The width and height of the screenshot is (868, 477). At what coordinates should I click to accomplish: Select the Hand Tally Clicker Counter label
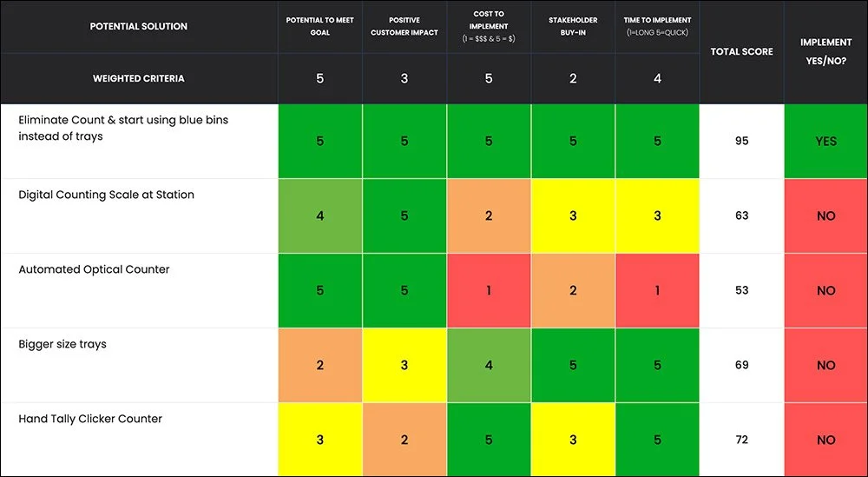(x=90, y=420)
